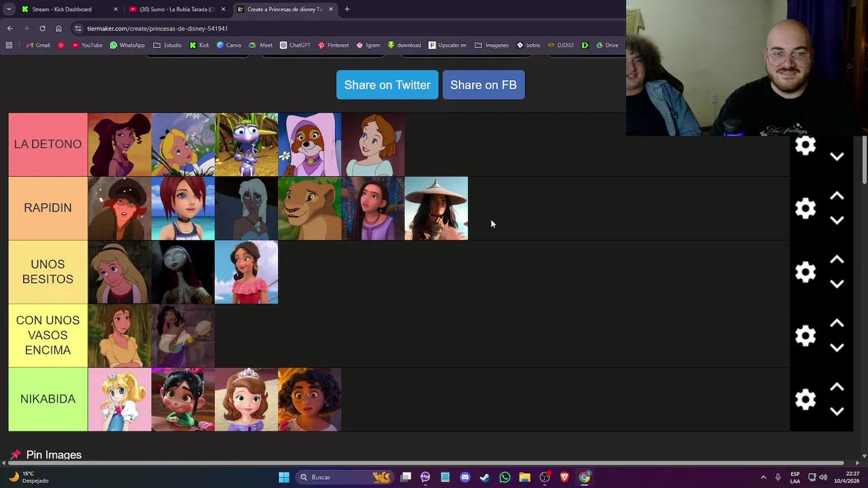Move RAPIDIN row up with its arrow
The height and width of the screenshot is (488, 868).
tap(837, 196)
